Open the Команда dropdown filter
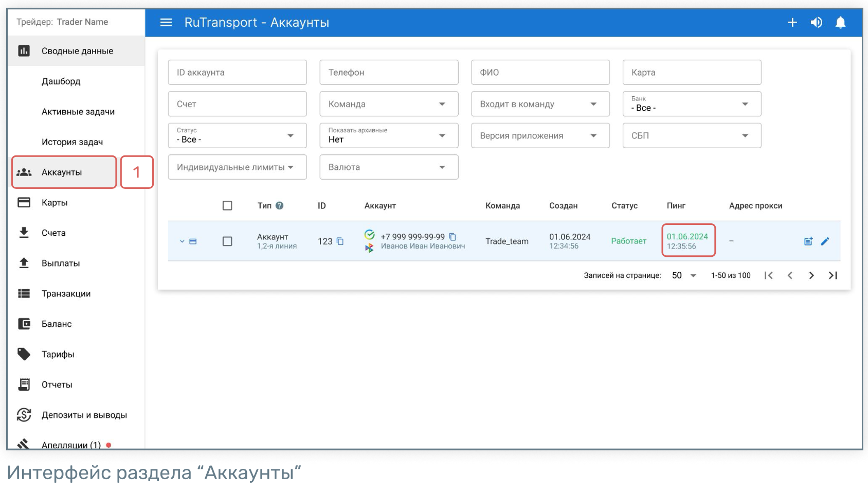 tap(388, 104)
